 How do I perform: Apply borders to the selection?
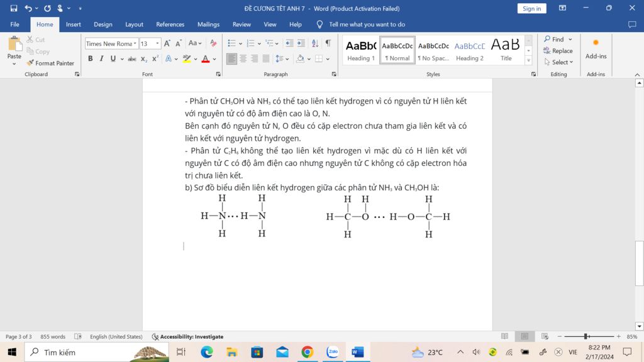319,58
